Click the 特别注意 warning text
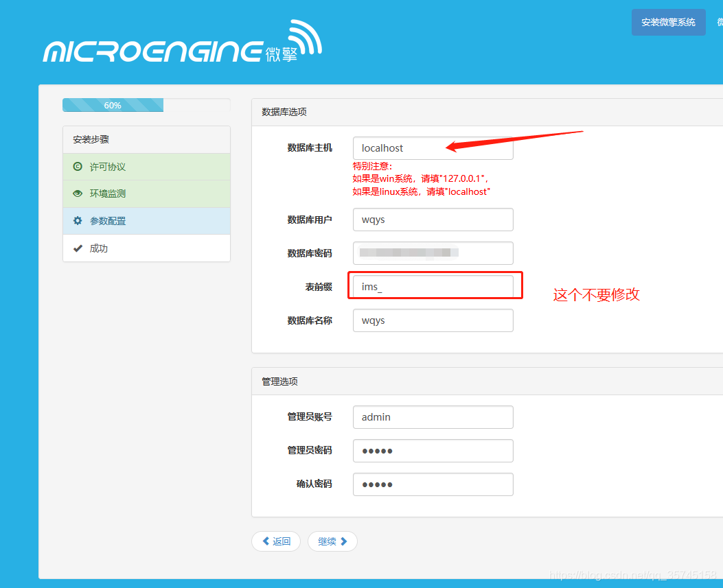Image resolution: width=723 pixels, height=588 pixels. (x=373, y=166)
